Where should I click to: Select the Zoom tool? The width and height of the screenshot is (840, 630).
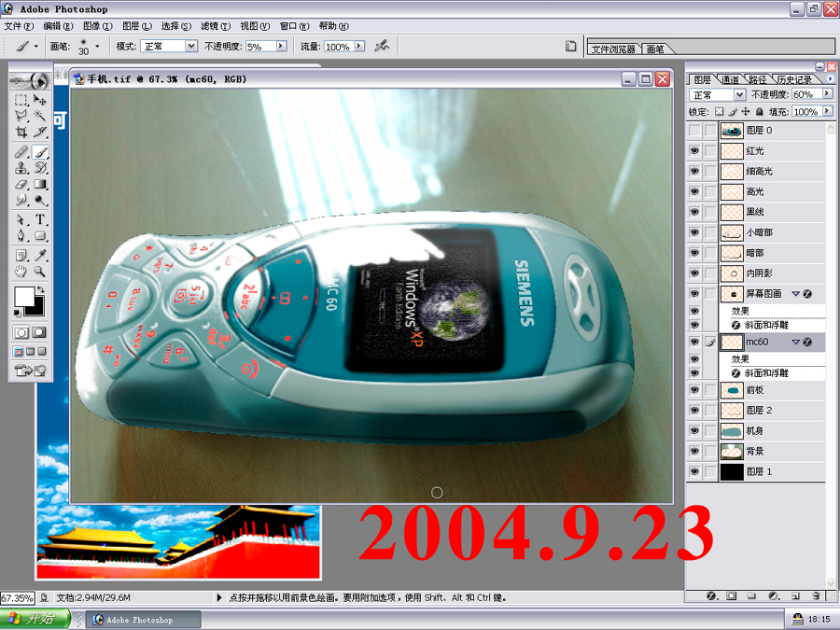(x=39, y=272)
